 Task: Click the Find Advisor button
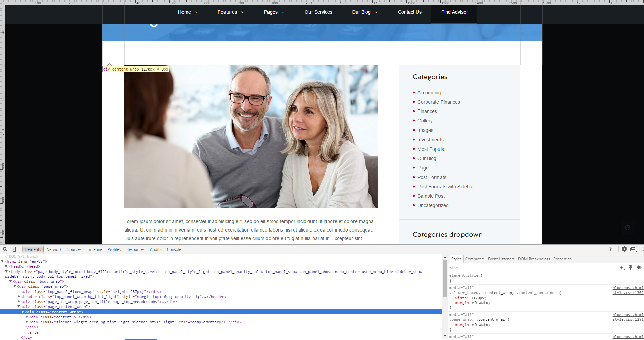coord(454,12)
